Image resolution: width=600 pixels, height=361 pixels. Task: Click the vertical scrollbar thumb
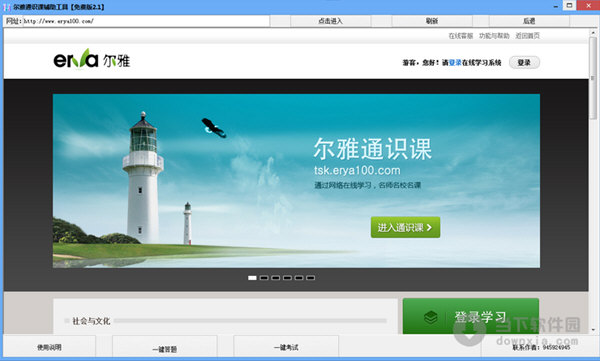(x=593, y=78)
